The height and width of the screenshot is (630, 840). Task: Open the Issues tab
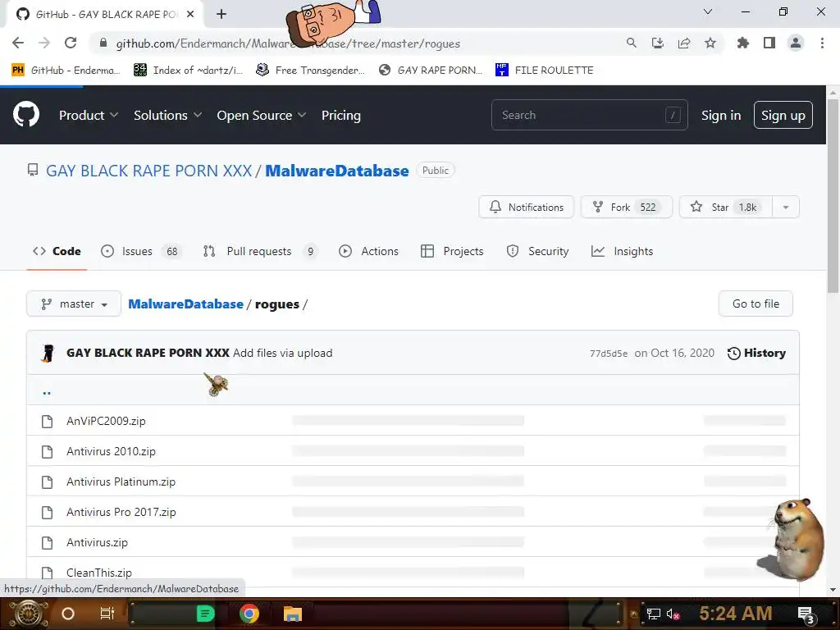tap(141, 251)
